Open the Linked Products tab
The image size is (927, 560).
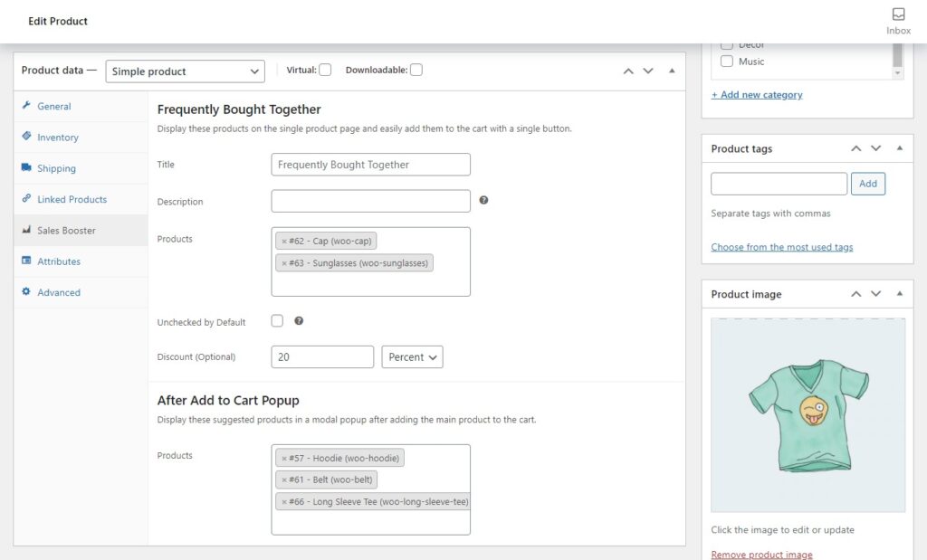coord(72,199)
